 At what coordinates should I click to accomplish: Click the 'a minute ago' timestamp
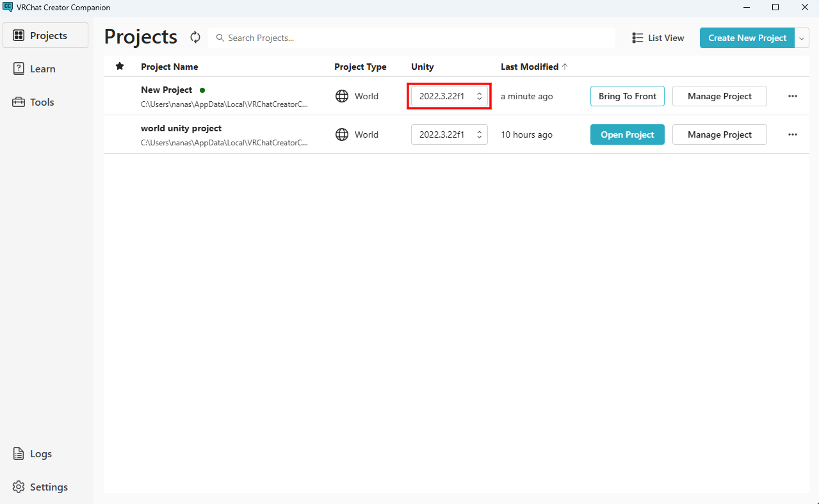coord(527,96)
